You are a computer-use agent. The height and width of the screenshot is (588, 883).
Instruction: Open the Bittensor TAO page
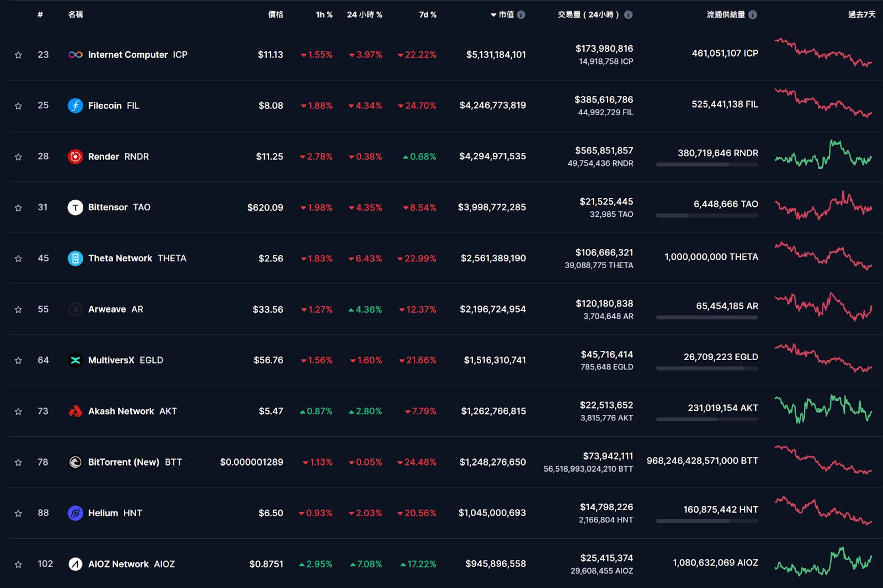119,207
